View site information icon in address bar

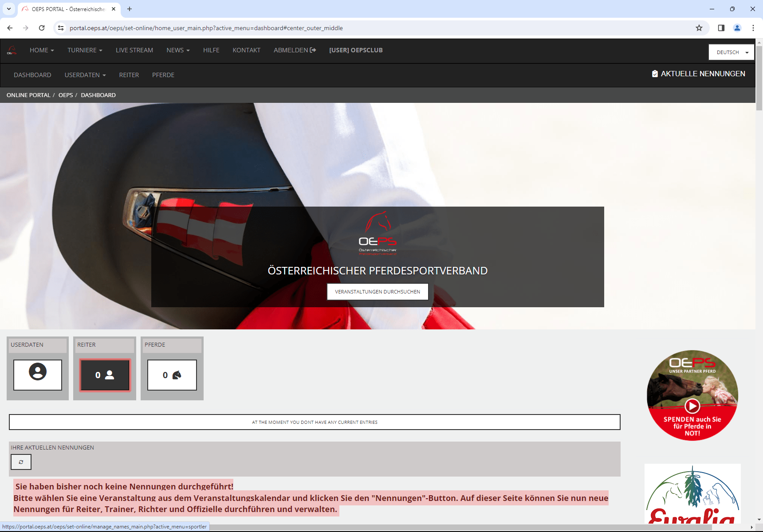coord(61,28)
